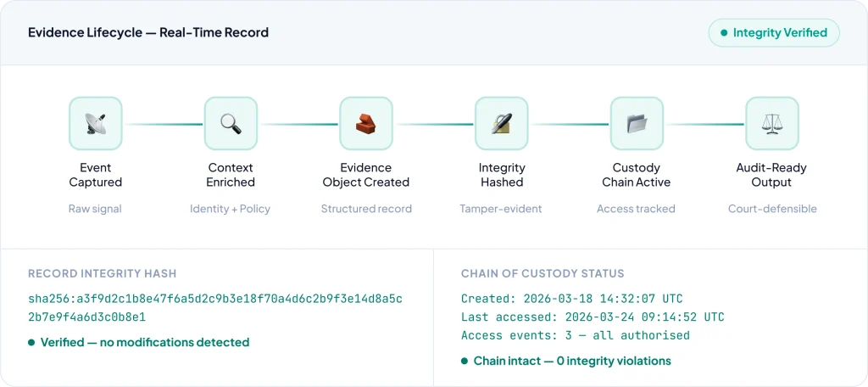Click the Event Captured satellite dish icon

coord(95,124)
